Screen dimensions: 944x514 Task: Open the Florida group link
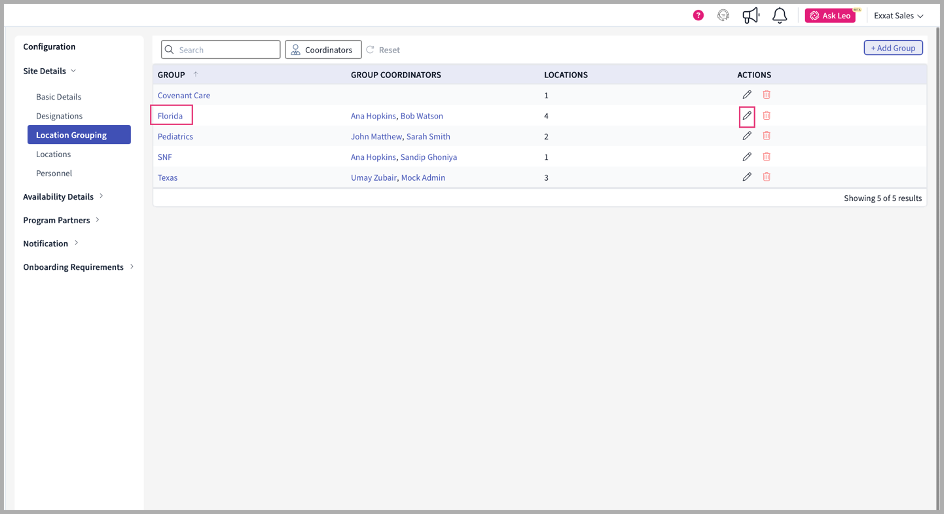click(170, 116)
